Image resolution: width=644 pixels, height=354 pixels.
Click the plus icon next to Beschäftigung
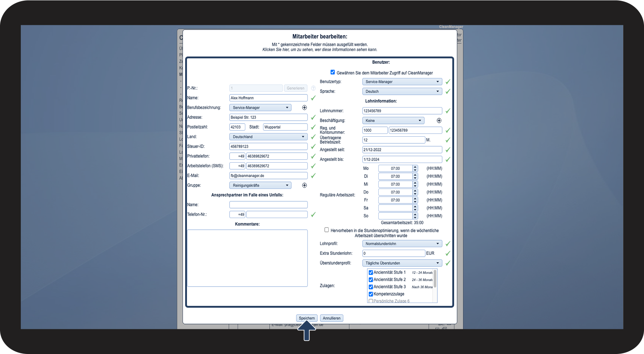(x=439, y=120)
